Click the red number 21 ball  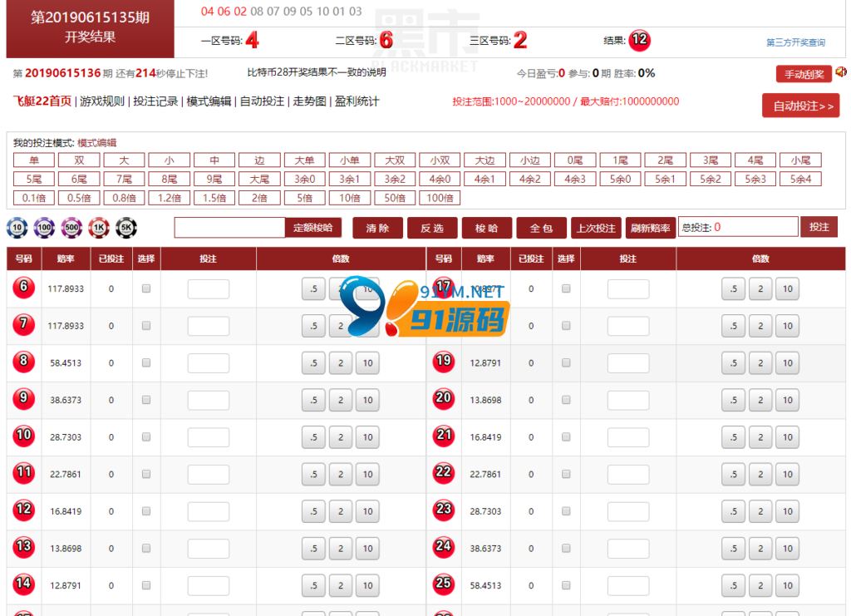(444, 436)
